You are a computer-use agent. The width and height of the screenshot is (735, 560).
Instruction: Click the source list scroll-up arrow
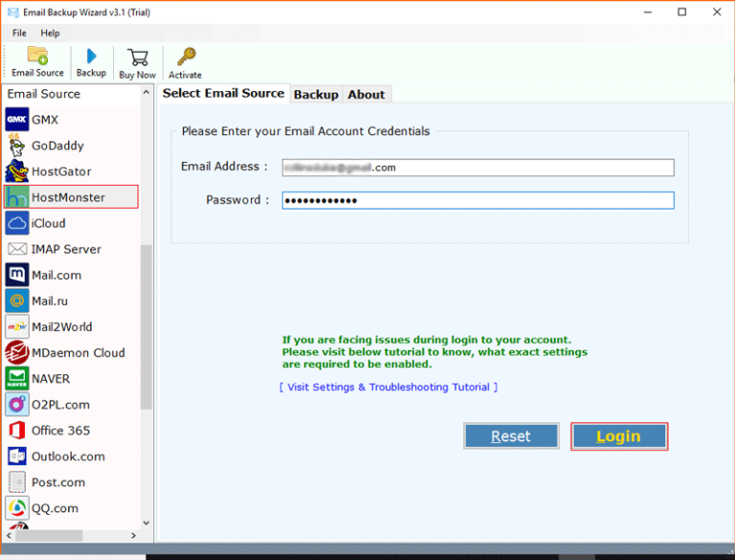point(146,93)
